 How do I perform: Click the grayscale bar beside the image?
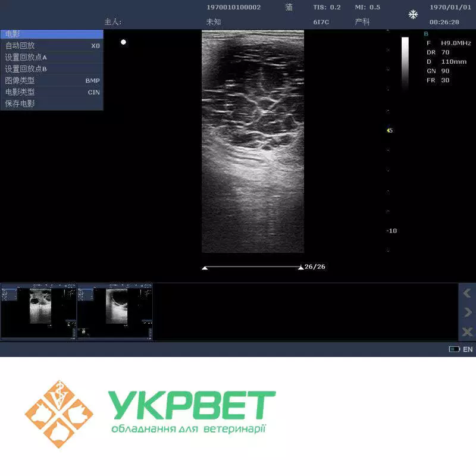pos(405,61)
